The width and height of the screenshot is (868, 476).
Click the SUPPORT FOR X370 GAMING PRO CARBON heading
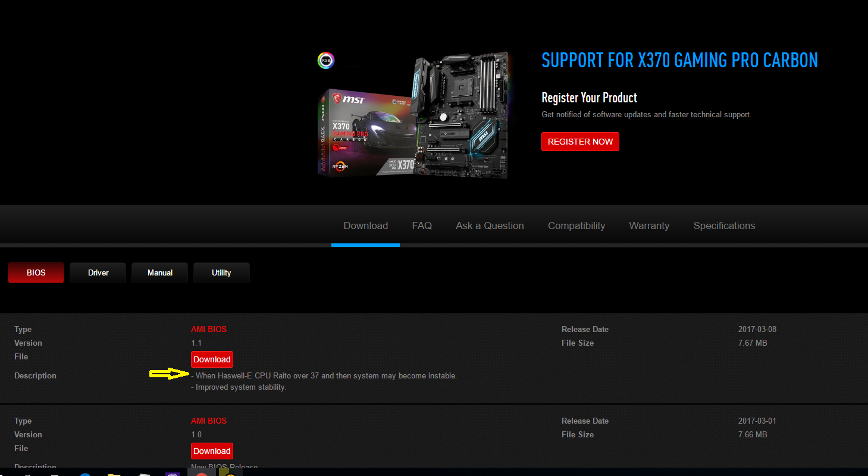click(x=679, y=60)
